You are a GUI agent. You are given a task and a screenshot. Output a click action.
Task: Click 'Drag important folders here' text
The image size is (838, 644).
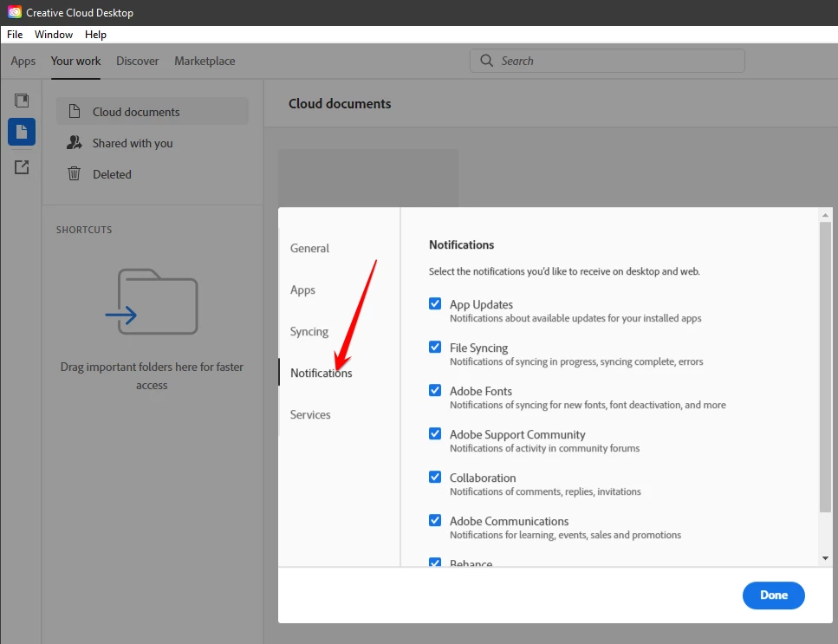click(152, 375)
